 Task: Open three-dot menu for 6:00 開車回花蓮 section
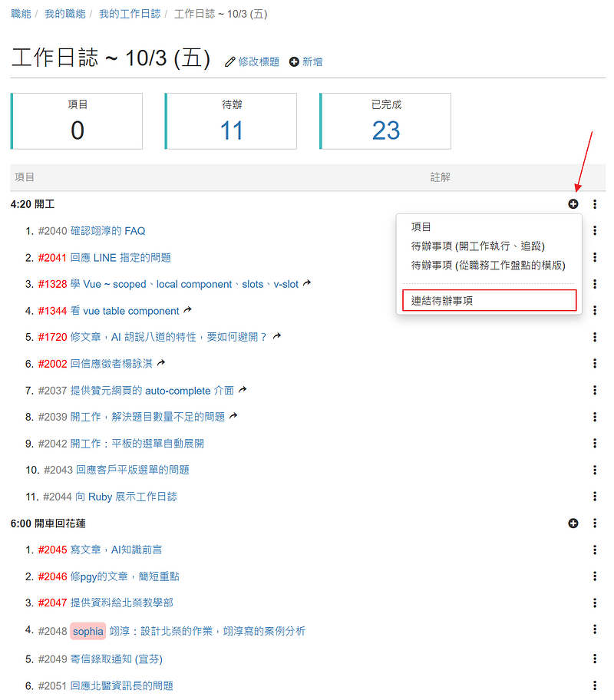(595, 523)
